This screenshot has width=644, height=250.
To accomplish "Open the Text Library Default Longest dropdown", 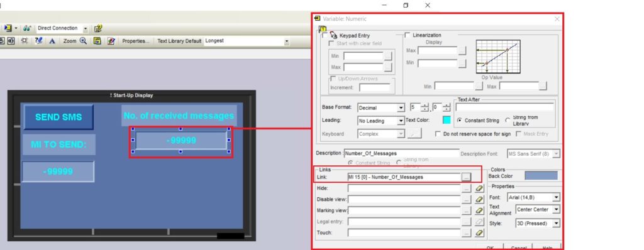I will tap(286, 41).
